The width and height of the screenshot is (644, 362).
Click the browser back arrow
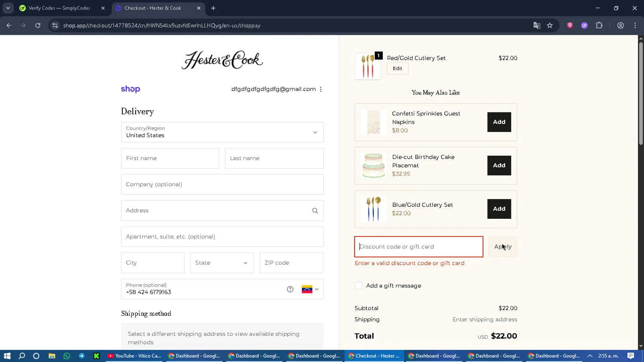click(9, 25)
